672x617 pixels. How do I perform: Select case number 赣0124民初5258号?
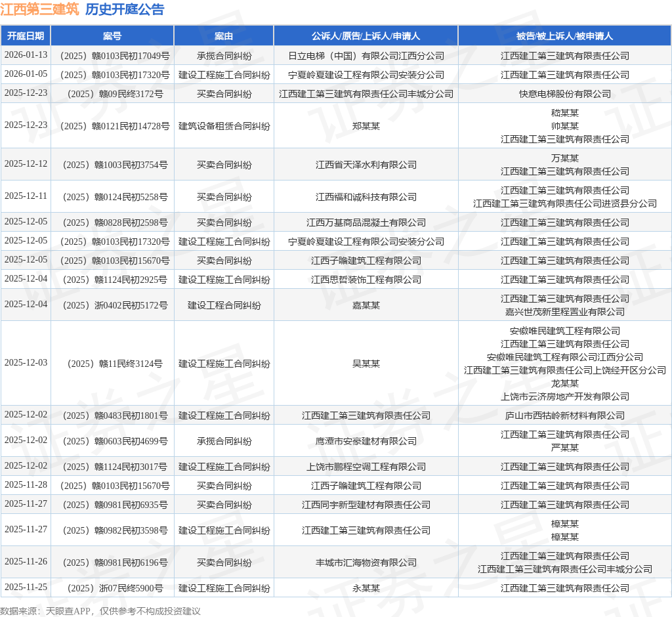[115, 197]
